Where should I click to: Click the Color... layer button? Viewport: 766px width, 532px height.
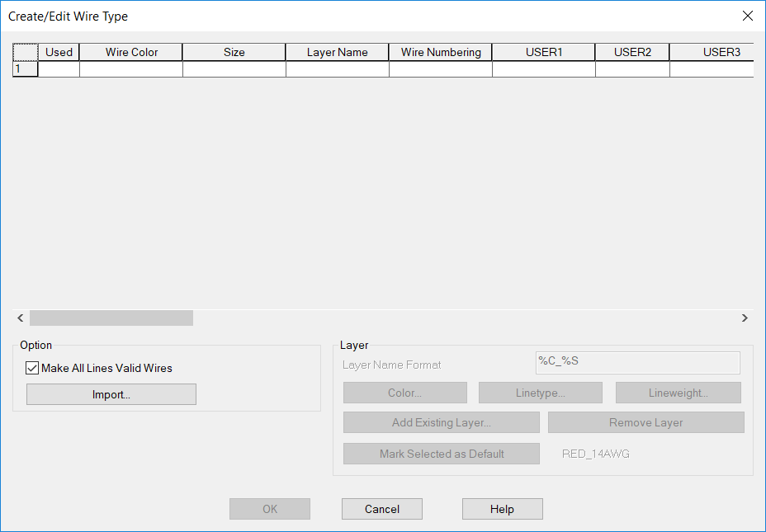405,393
